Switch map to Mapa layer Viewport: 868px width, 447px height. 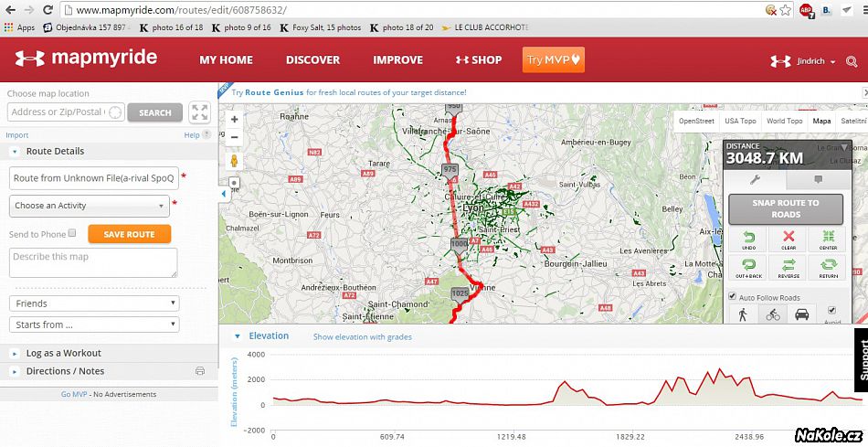click(x=821, y=121)
